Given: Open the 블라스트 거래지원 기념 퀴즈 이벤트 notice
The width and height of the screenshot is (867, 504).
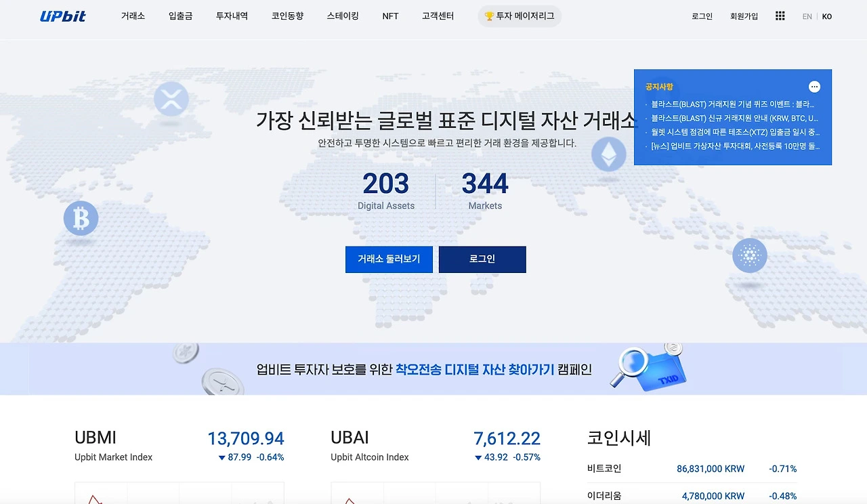Looking at the screenshot, I should click(733, 104).
